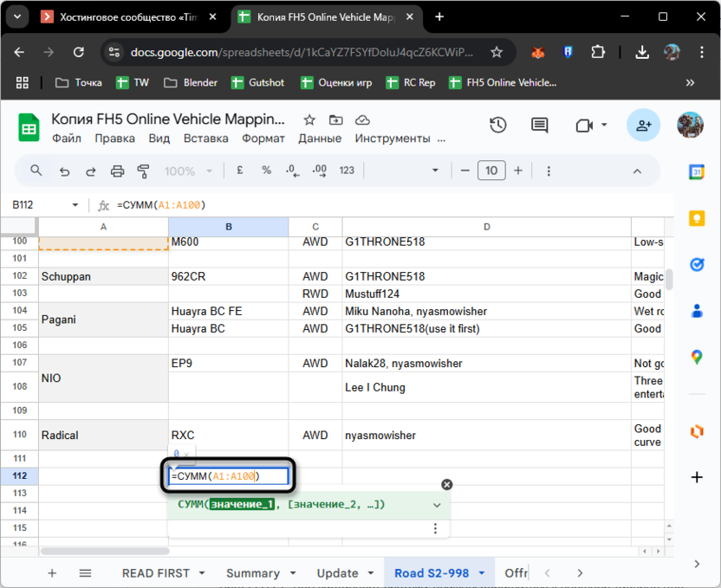Click the undo arrow in the toolbar
The height and width of the screenshot is (588, 721).
coord(64,171)
